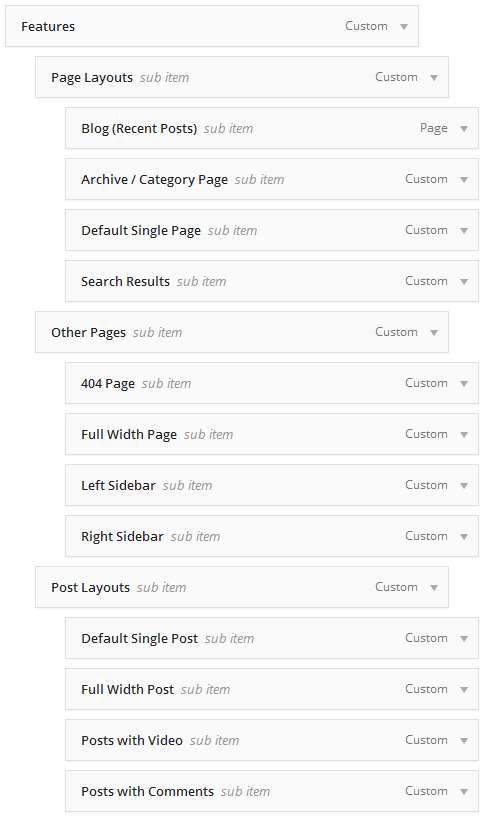Expand Left Sidebar item arrow
The height and width of the screenshot is (817, 485).
[464, 486]
